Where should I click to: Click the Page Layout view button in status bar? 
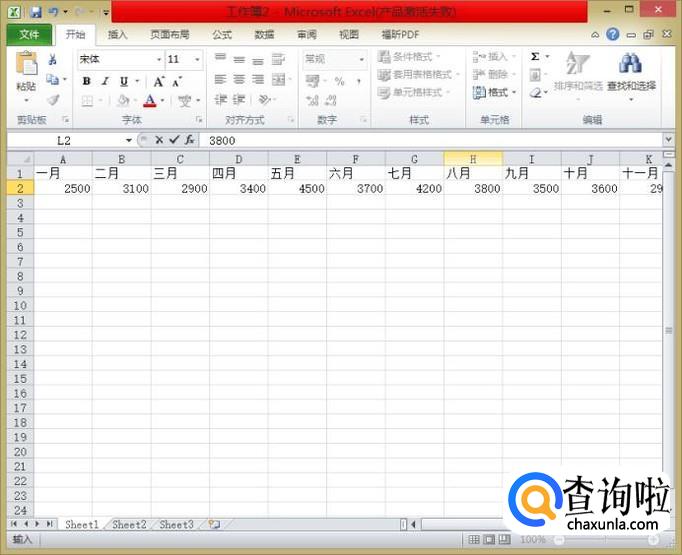point(490,539)
